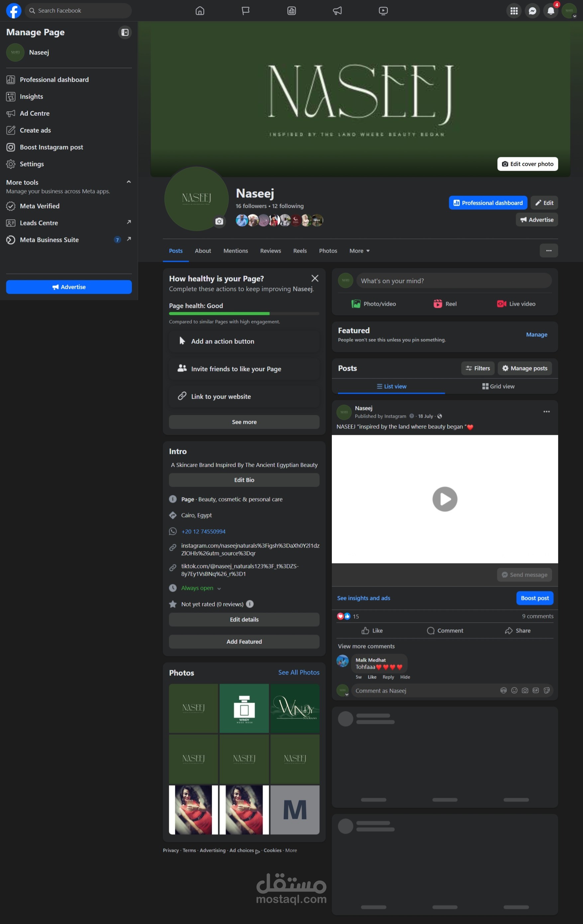Click the WhatsApp number +20 12 74550994

tap(203, 532)
